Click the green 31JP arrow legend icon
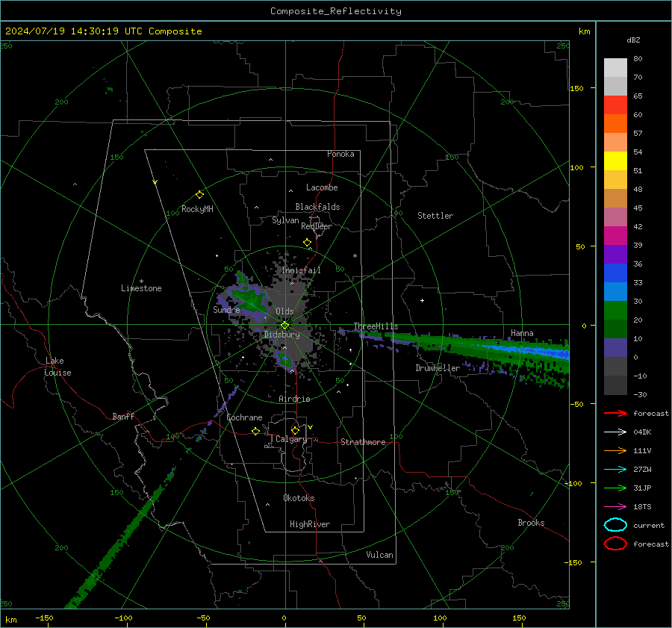This screenshot has height=628, width=672. coord(615,488)
